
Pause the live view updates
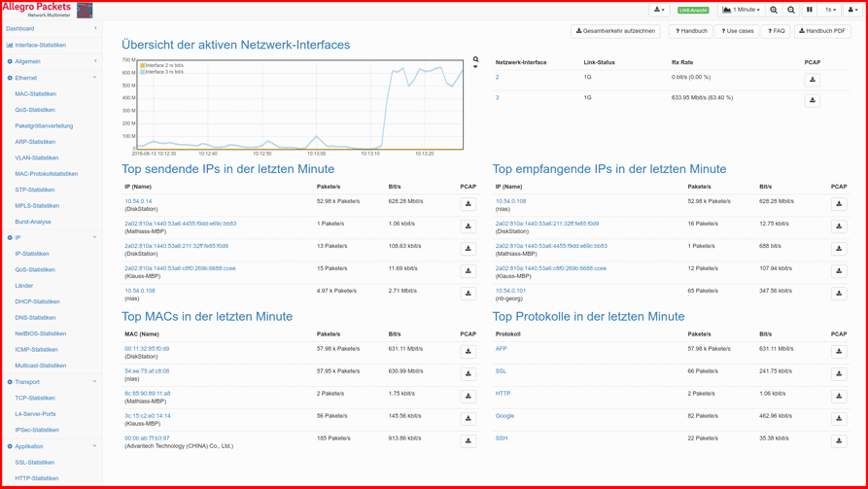[x=810, y=10]
